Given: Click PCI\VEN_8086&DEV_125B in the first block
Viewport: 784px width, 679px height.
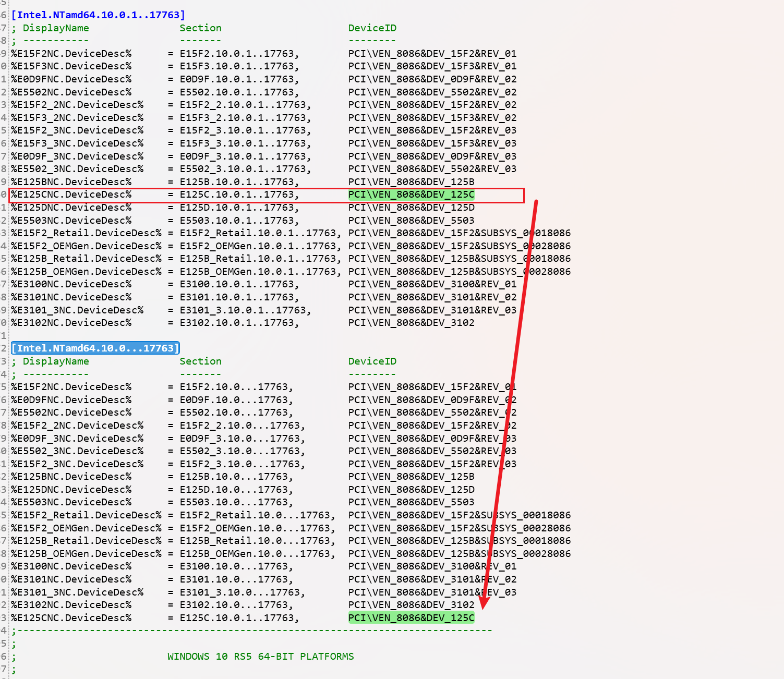Looking at the screenshot, I should tap(412, 182).
